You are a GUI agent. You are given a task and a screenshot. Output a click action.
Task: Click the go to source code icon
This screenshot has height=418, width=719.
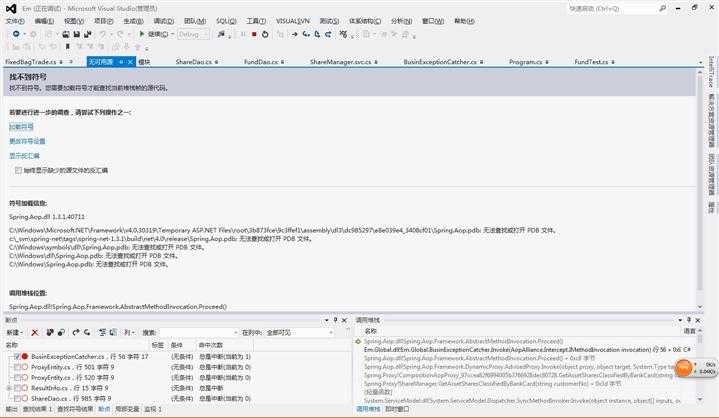pos(102,332)
